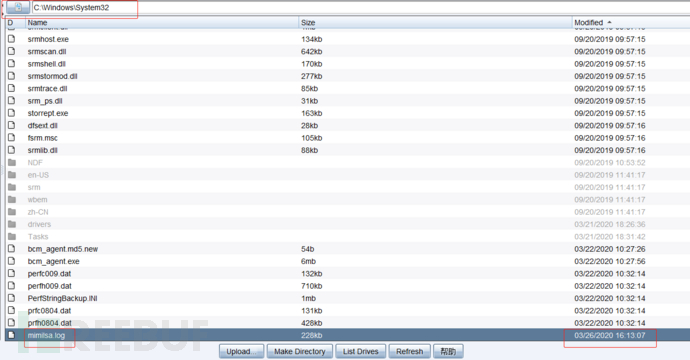Click the file icon beside mimilsa.log
Viewport: 690px width, 360px height.
click(x=11, y=335)
